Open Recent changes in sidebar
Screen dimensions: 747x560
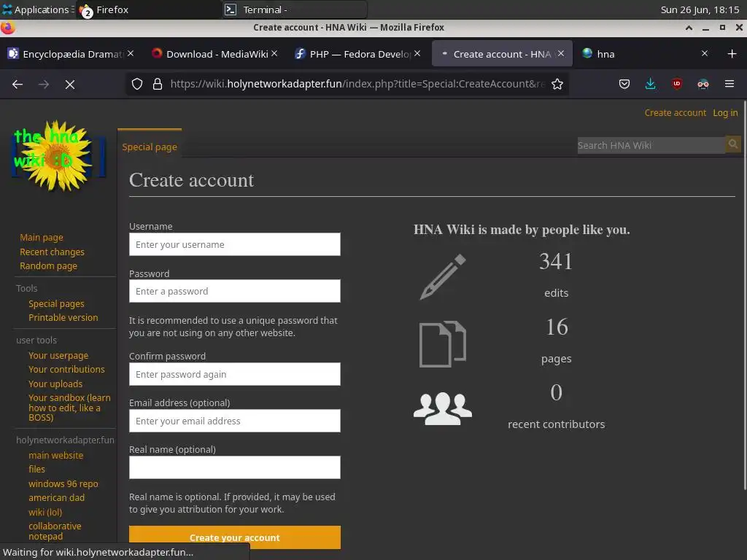pyautogui.click(x=52, y=252)
